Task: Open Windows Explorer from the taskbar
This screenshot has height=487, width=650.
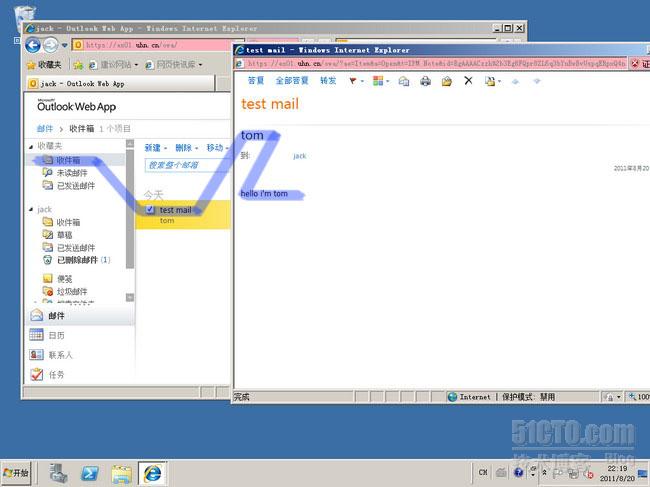Action: [x=121, y=473]
